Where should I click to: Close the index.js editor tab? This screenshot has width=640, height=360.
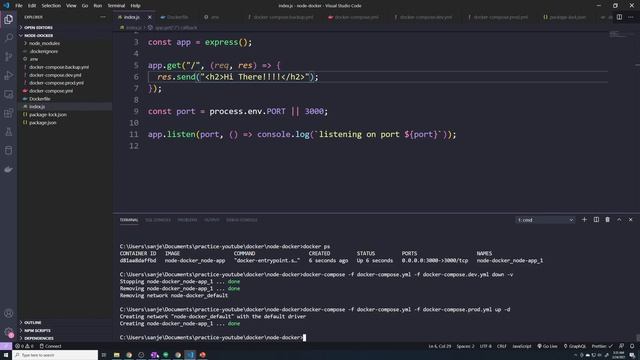tap(149, 17)
